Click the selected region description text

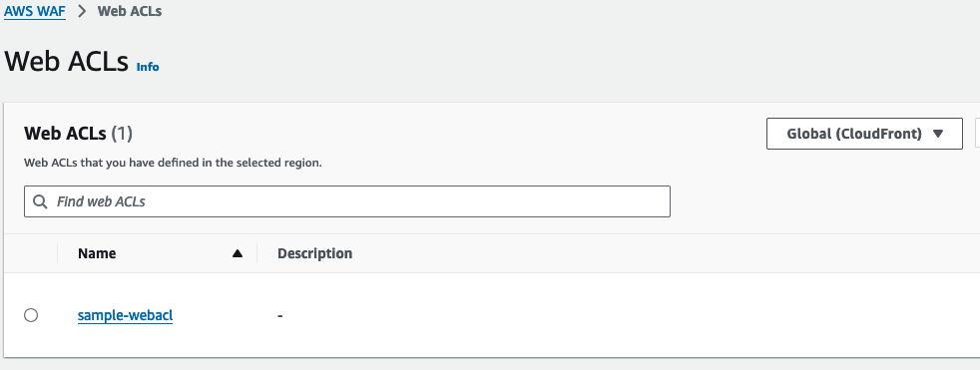[173, 164]
